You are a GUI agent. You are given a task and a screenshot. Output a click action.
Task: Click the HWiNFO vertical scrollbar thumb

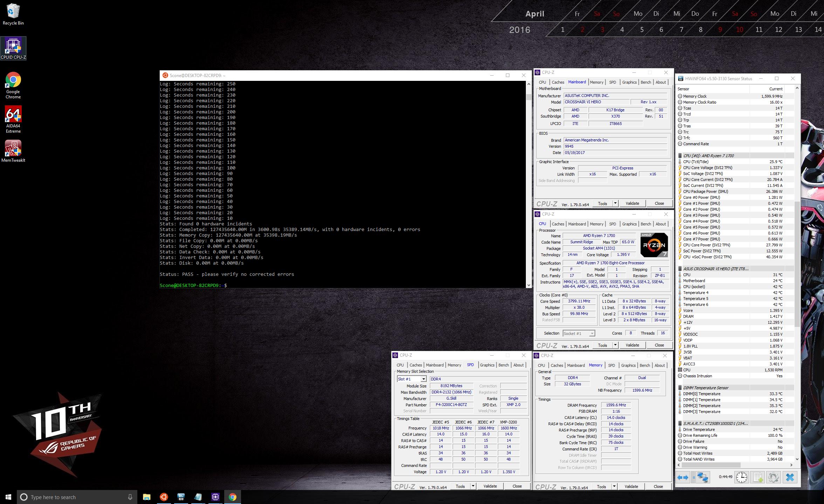click(x=797, y=264)
